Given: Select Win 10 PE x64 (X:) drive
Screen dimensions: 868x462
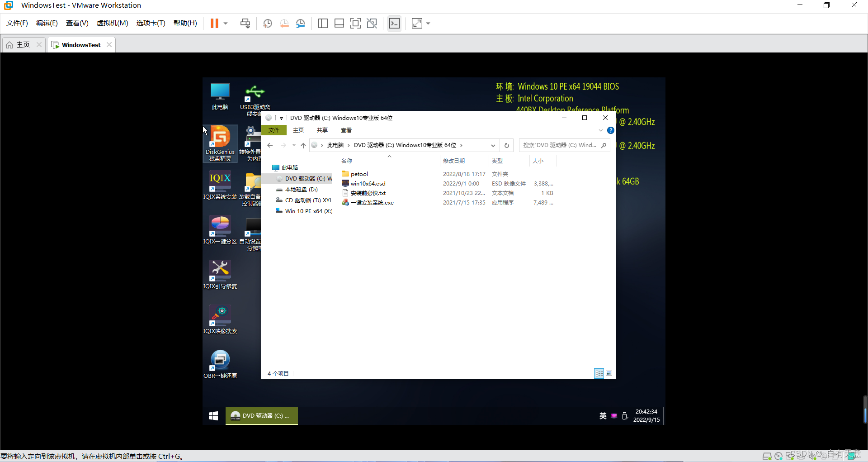Looking at the screenshot, I should pos(304,211).
